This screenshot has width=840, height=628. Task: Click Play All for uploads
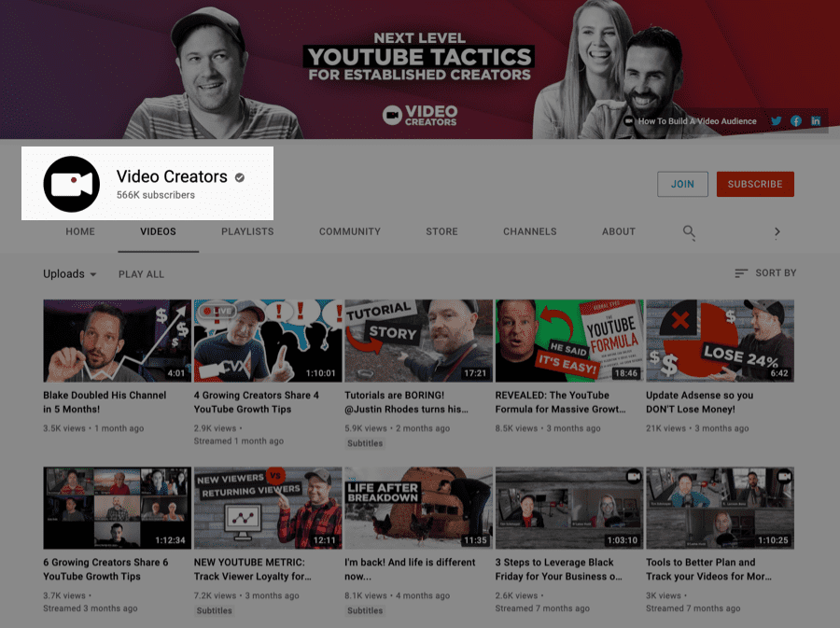(142, 274)
